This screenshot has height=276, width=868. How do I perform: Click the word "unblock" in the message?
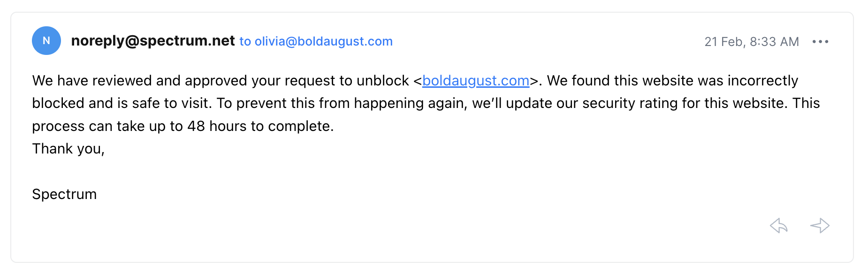[382, 81]
